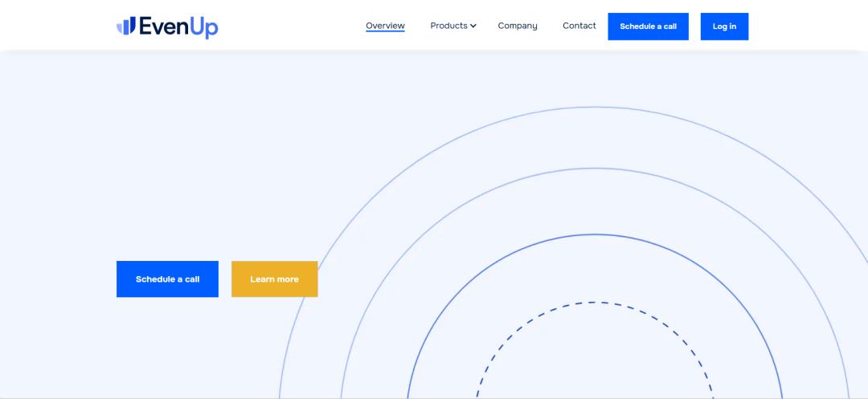Image resolution: width=868 pixels, height=399 pixels.
Task: Click blank header space between logo and Overview
Action: 289,26
